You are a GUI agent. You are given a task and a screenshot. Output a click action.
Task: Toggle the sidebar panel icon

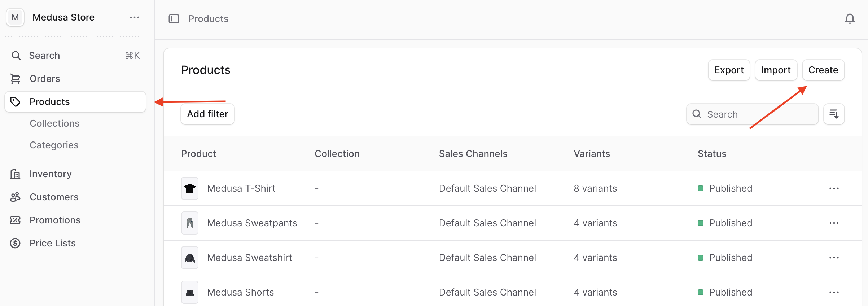174,19
